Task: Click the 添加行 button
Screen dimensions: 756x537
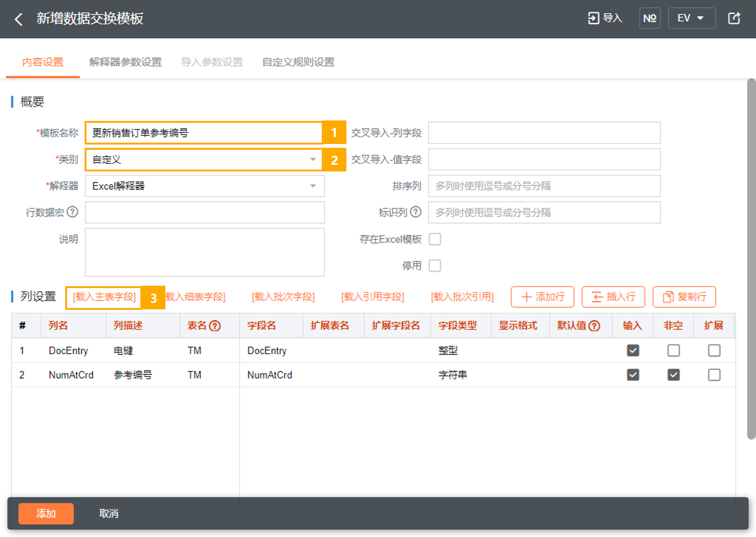Action: pos(542,297)
